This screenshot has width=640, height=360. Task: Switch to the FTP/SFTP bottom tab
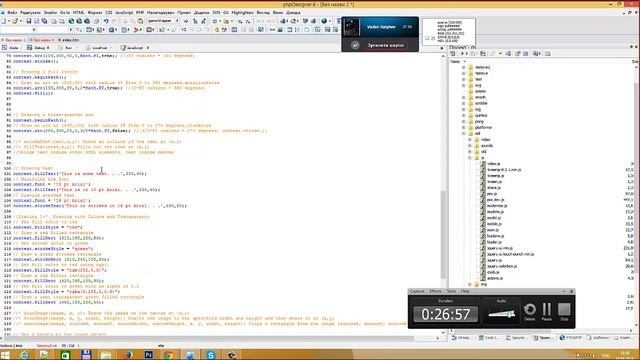point(571,338)
